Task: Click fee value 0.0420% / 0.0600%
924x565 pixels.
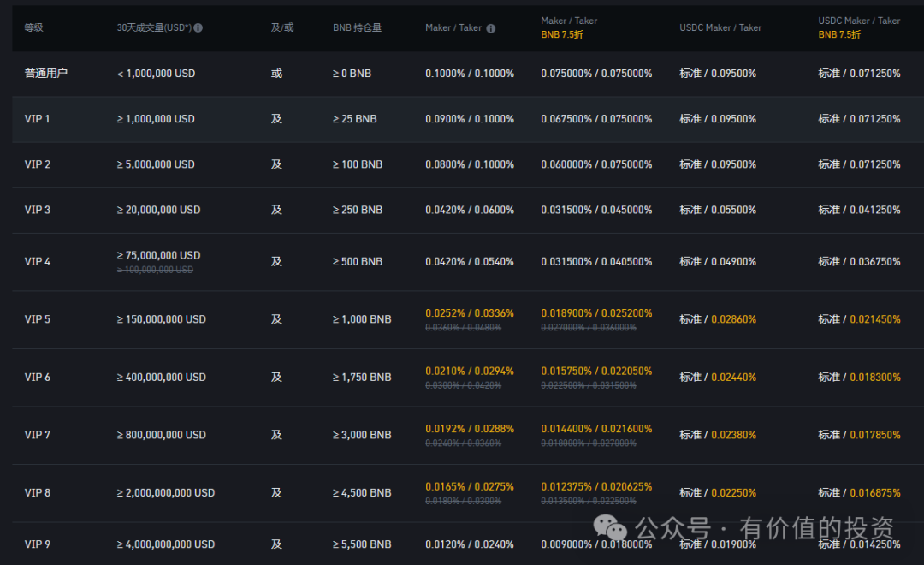Action: click(x=470, y=210)
